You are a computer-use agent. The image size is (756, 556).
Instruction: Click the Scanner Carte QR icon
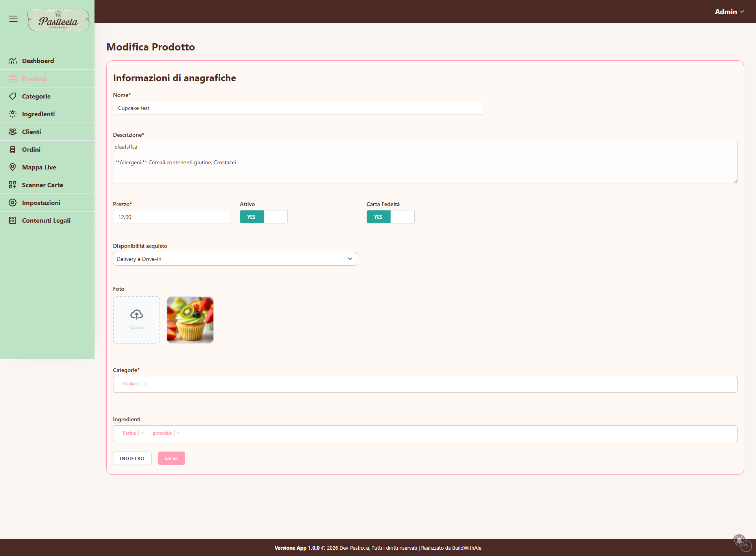(13, 185)
